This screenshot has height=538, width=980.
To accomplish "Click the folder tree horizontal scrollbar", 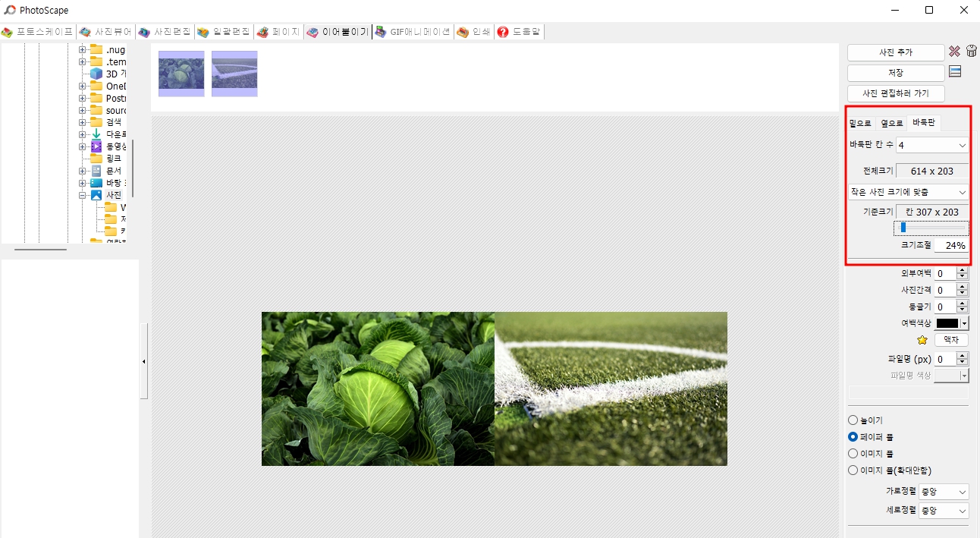I will click(x=41, y=249).
